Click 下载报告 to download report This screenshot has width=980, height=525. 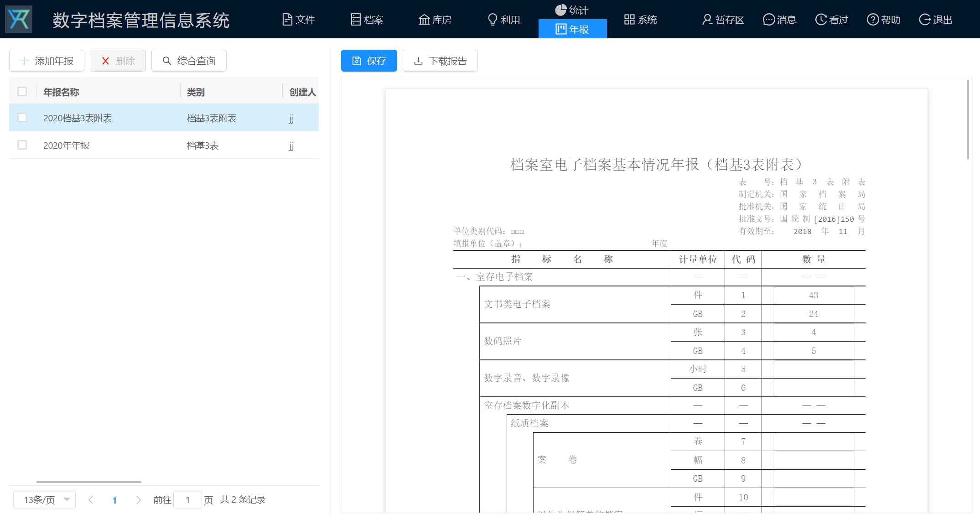[440, 61]
